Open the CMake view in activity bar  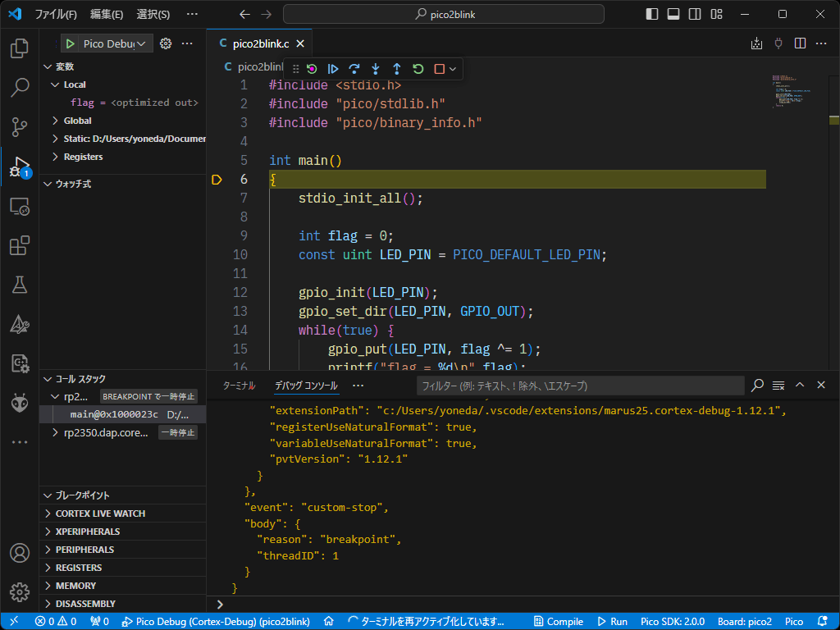tap(20, 325)
